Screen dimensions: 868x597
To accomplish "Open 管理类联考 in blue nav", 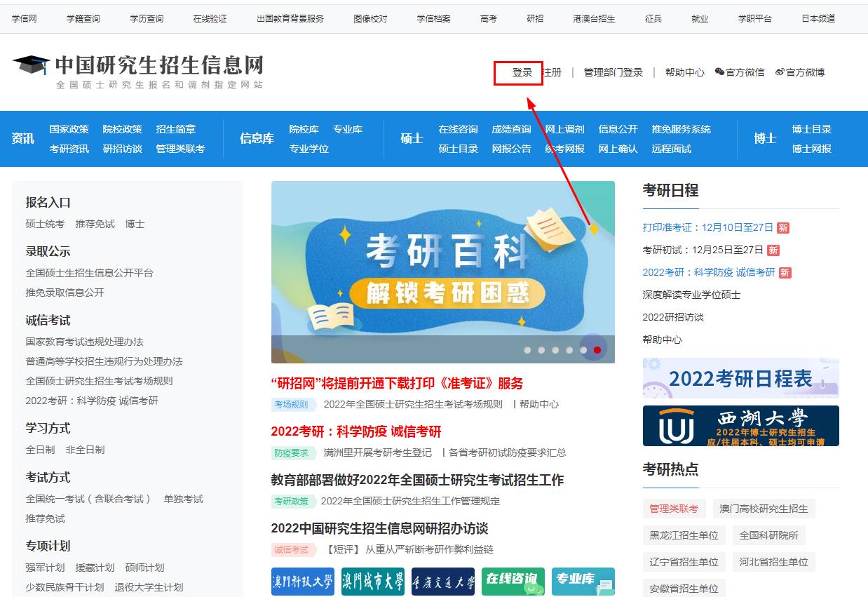I will click(180, 149).
